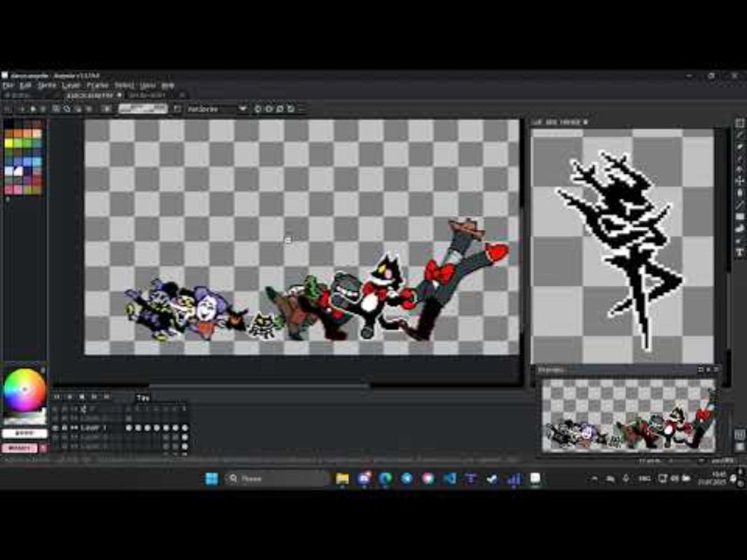Open Microsoft Edge from taskbar

click(385, 479)
